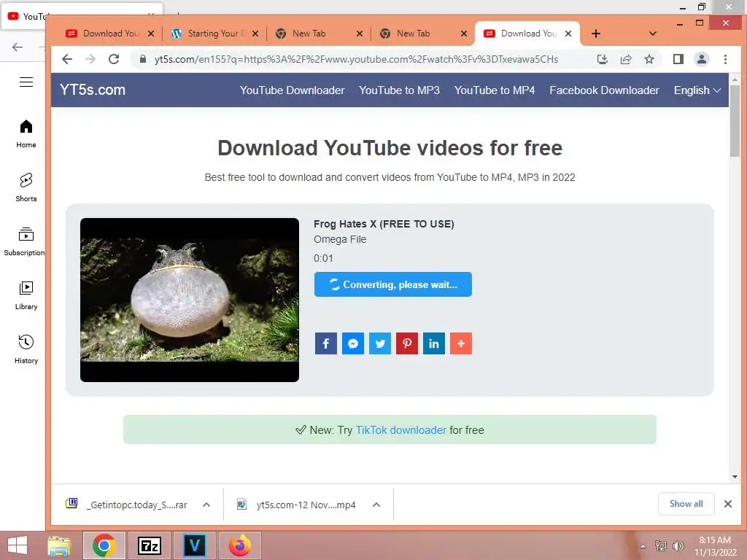
Task: Open a new tab with plus button
Action: click(x=596, y=34)
